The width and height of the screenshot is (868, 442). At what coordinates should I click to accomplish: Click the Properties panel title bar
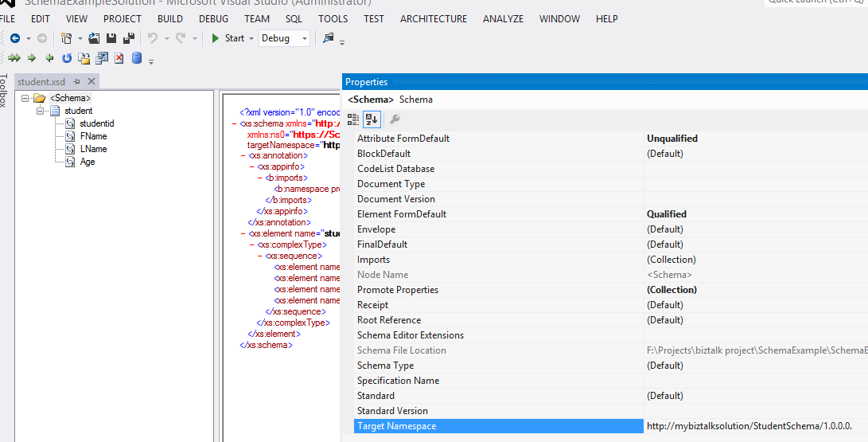605,82
